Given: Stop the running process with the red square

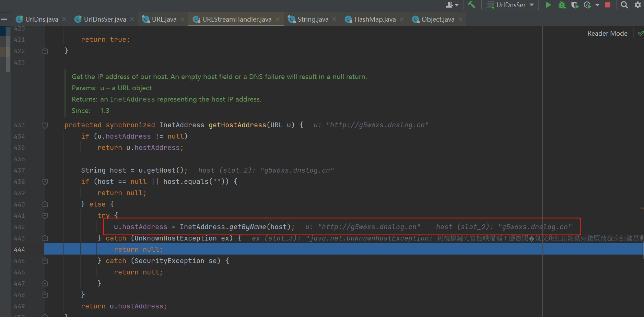Looking at the screenshot, I should 608,5.
